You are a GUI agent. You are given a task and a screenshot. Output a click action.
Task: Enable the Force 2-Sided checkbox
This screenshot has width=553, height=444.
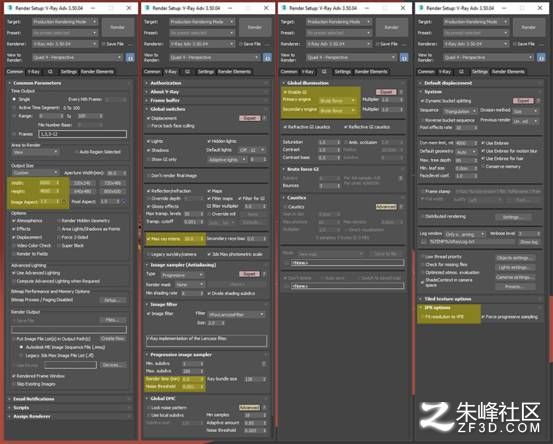click(59, 237)
